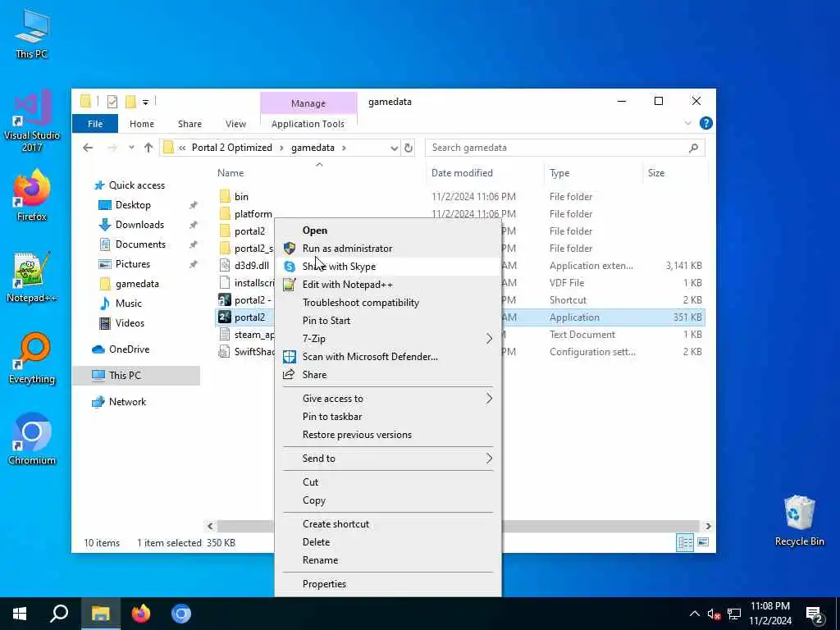Open the notification center icon
The image size is (840, 630).
tap(815, 614)
